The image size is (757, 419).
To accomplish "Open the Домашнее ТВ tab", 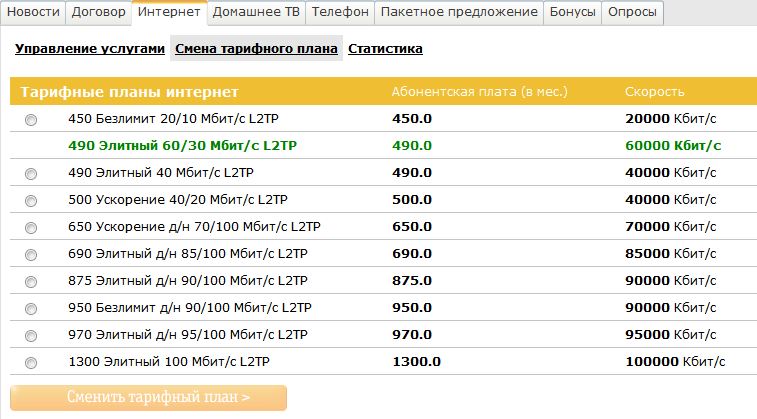I will [x=257, y=12].
